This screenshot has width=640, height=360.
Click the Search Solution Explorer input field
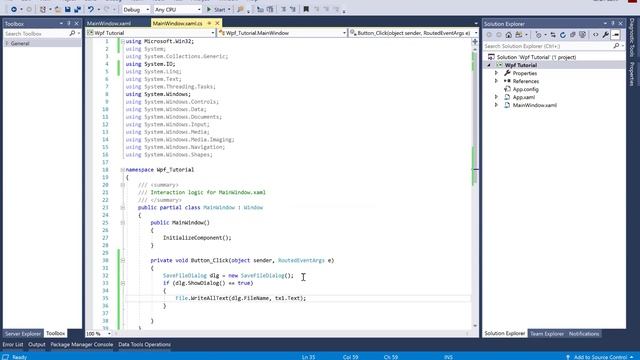[x=548, y=46]
